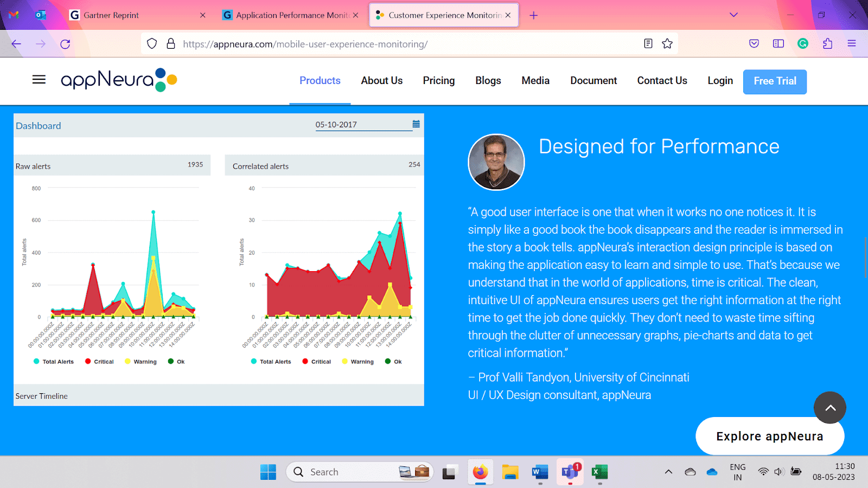868x488 pixels.
Task: Bookmark this page with the star icon
Action: (x=667, y=44)
